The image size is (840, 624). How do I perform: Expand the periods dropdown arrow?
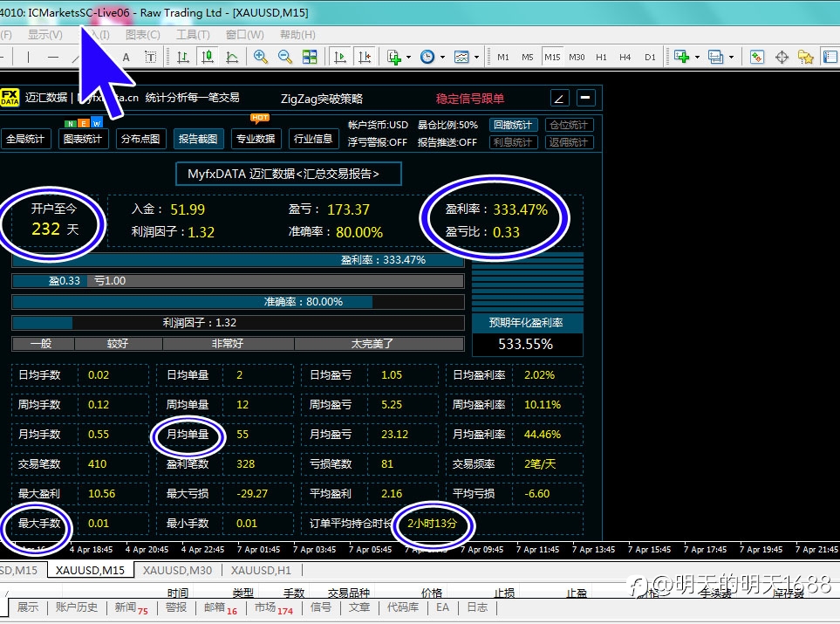pos(442,57)
